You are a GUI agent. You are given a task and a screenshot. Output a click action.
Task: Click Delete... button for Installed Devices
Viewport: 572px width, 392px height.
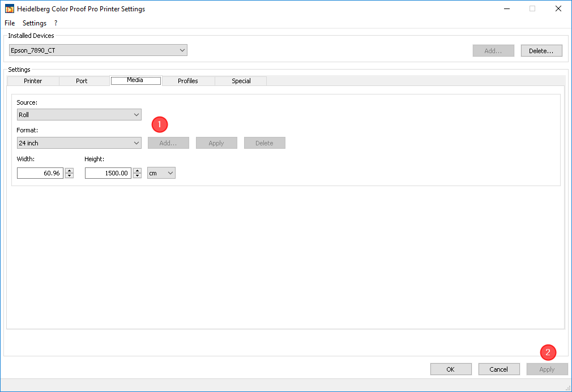pos(541,51)
